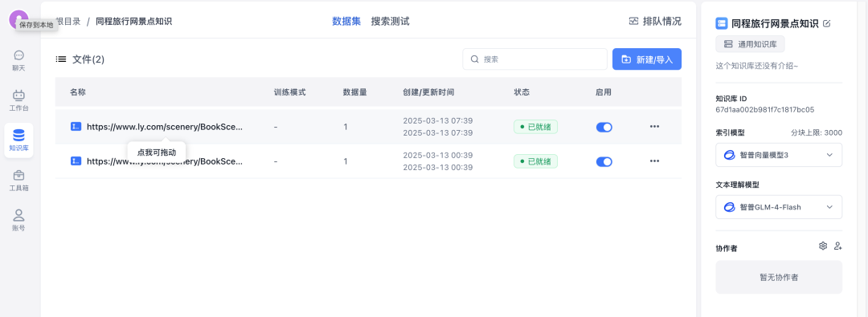Open the 文本理解模型 dropdown showing 智普GLM-4-Flash
868x317 pixels.
click(779, 207)
